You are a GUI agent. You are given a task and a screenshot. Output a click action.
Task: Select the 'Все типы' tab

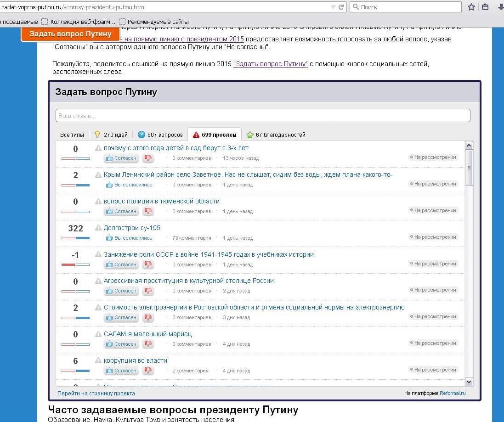tap(72, 135)
